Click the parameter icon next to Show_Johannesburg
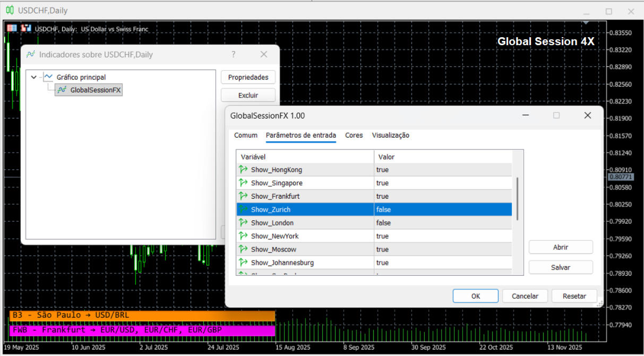644x356 pixels. point(241,262)
